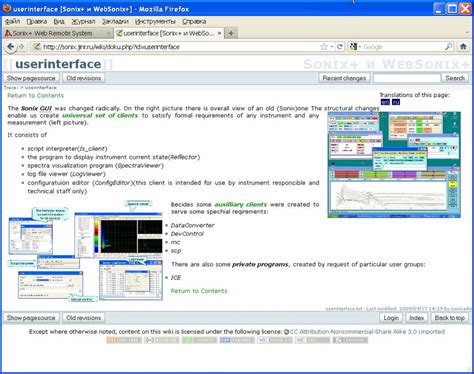Go forward using the browser forward arrow
Image resolution: width=474 pixels, height=374 pixels.
coord(22,47)
